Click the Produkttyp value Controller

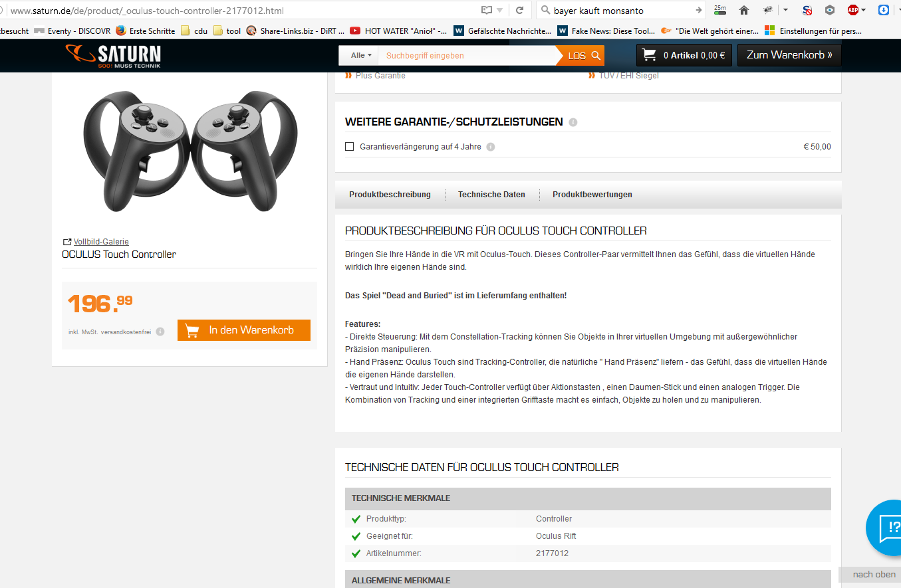(554, 519)
